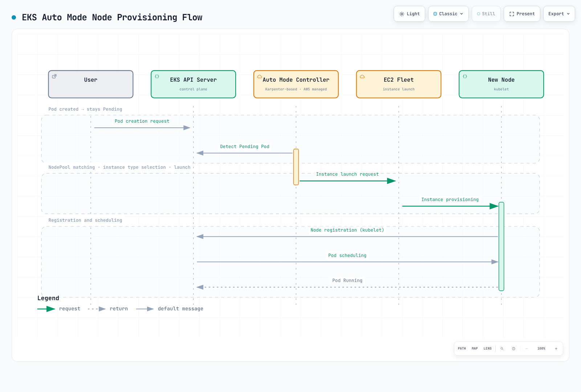Viewport: 581px width, 392px height.
Task: Select the User participant box
Action: (91, 84)
